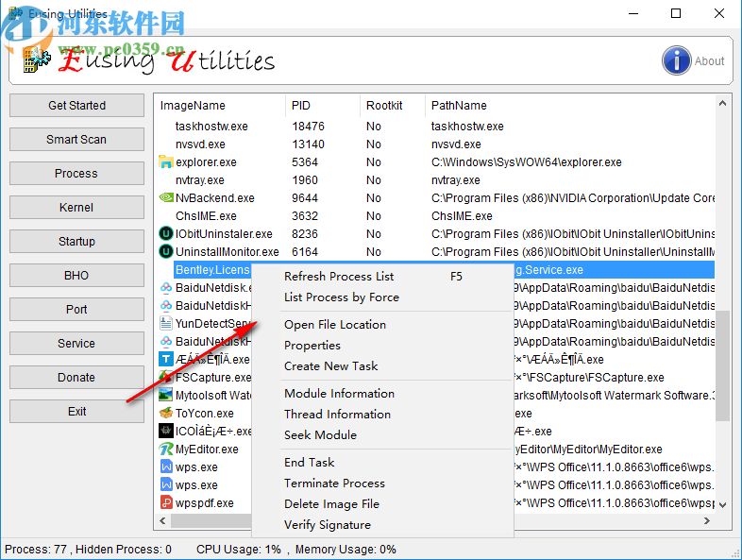
Task: Select the taskhostw.exe row
Action: click(x=435, y=127)
